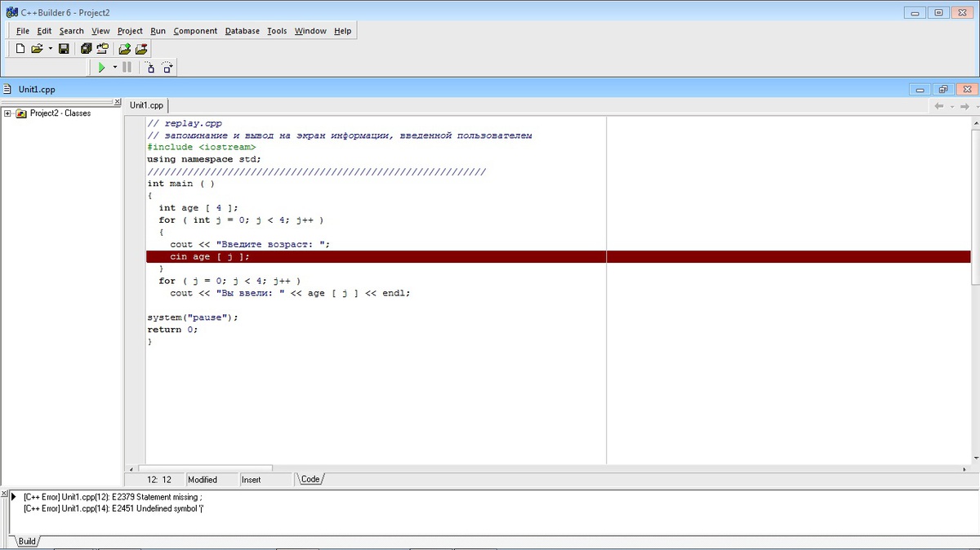Screen dimensions: 980x550
Task: Click the Save All toolbar icon
Action: (x=87, y=49)
